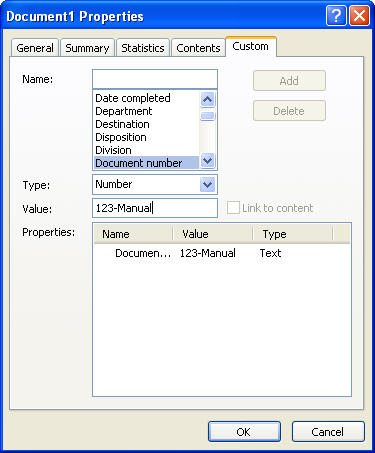This screenshot has height=453, width=375.
Task: Click the name list scroll up arrow
Action: pos(208,99)
